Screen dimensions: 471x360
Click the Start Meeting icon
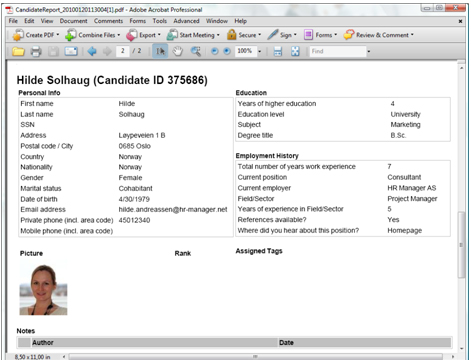pyautogui.click(x=172, y=35)
